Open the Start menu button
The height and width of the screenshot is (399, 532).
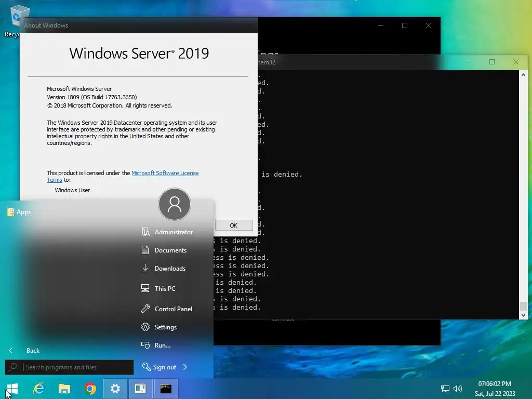[x=12, y=389]
